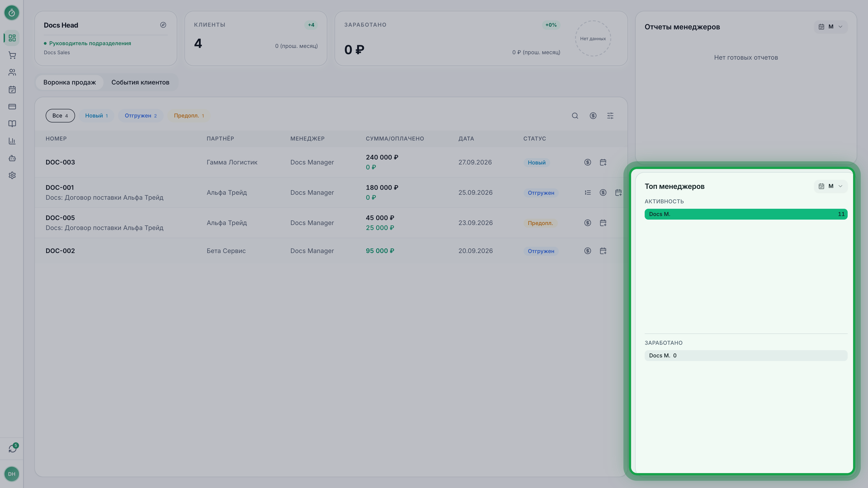This screenshot has width=868, height=488.
Task: Click the list icon in DOC-001 row
Action: 588,193
